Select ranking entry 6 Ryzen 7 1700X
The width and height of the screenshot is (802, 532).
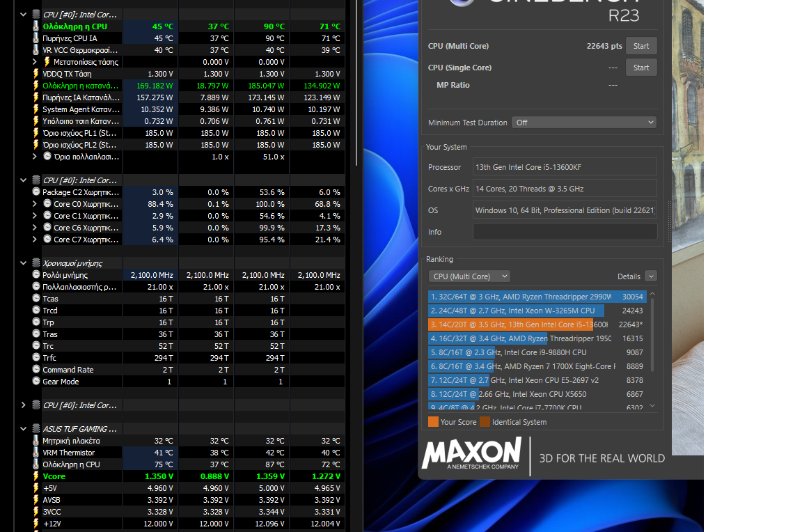point(537,366)
